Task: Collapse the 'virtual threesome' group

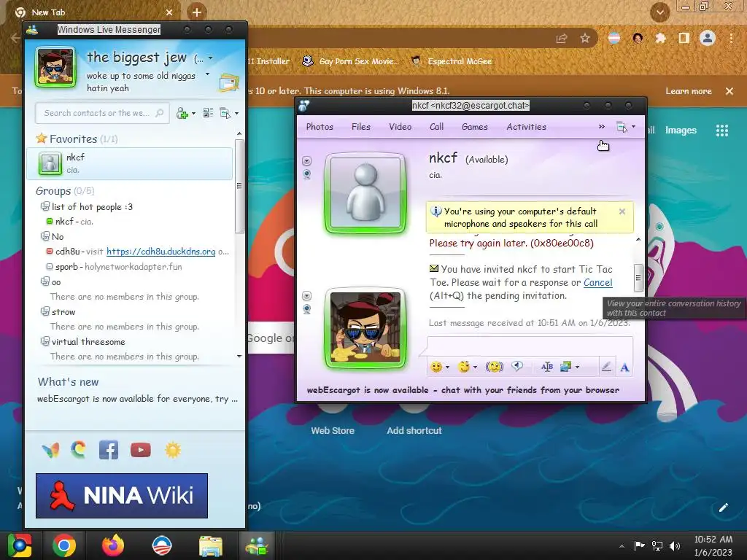Action: pyautogui.click(x=45, y=341)
